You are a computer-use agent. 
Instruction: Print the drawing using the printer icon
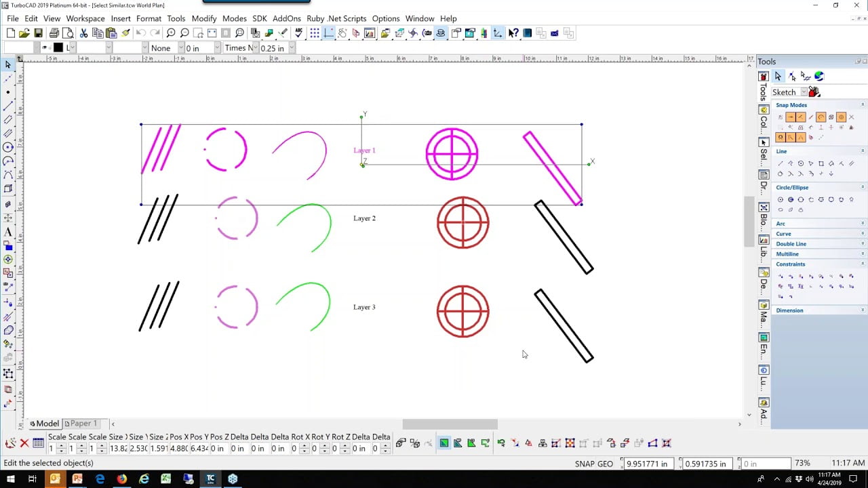click(x=54, y=33)
